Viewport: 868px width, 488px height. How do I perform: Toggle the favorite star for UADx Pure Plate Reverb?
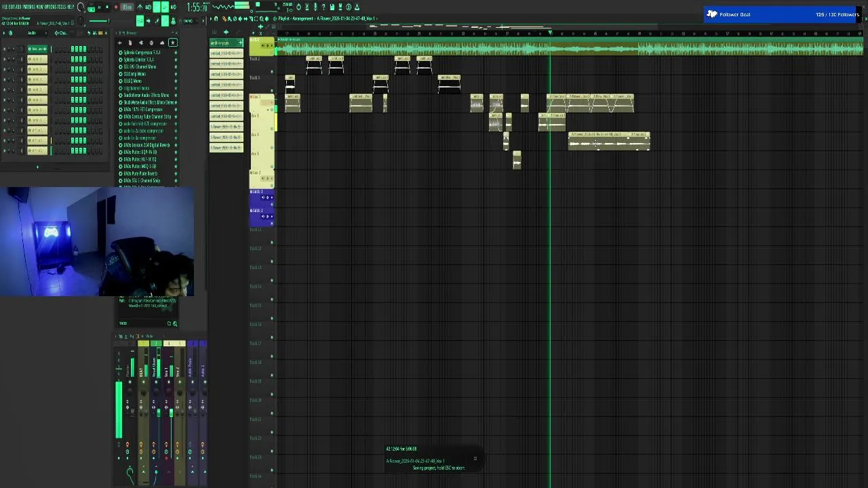click(x=176, y=174)
